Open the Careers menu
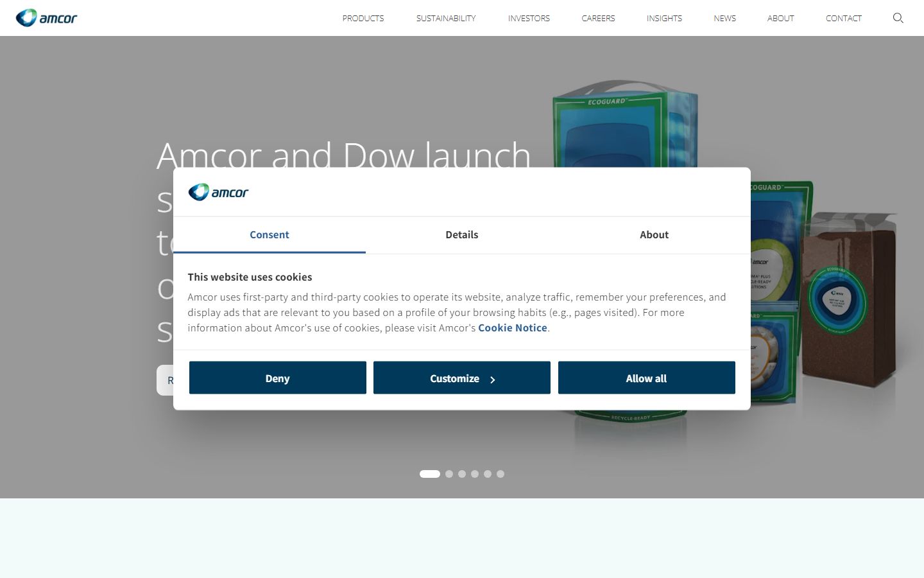This screenshot has width=924, height=578. (x=598, y=18)
